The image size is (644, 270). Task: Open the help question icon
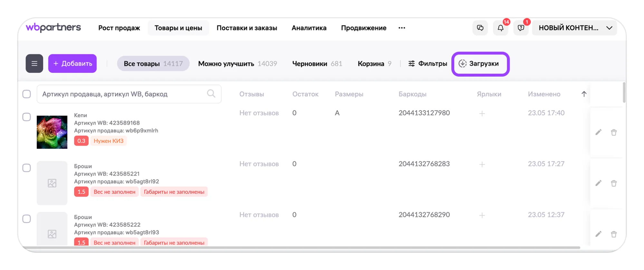[x=521, y=28]
